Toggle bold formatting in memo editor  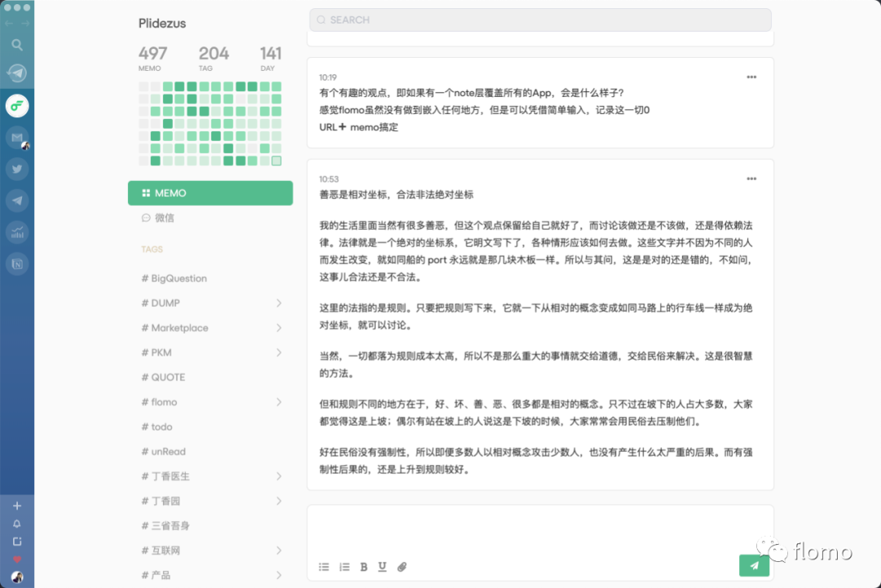pyautogui.click(x=364, y=567)
